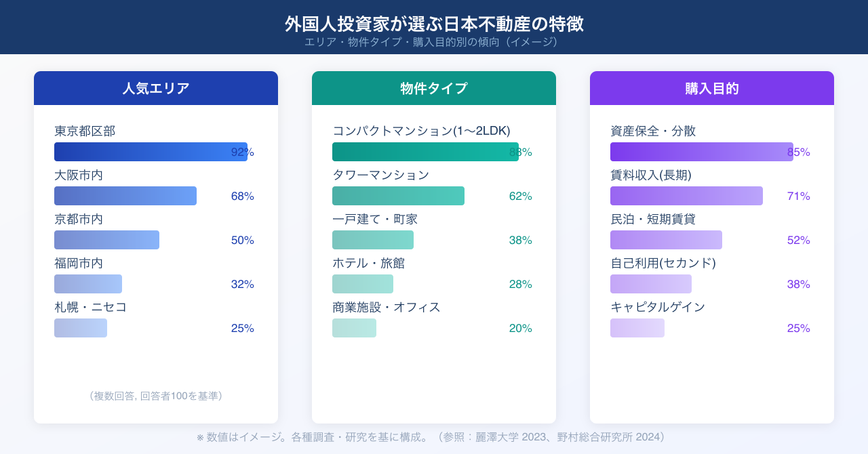The height and width of the screenshot is (454, 868).
Task: Click the 一戸建て・町家 label
Action: coord(375,220)
